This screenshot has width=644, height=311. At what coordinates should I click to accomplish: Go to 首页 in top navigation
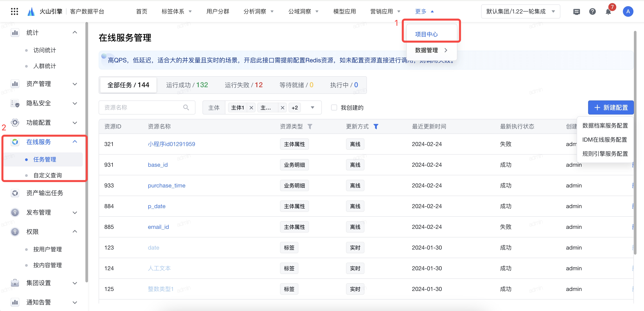coord(142,11)
